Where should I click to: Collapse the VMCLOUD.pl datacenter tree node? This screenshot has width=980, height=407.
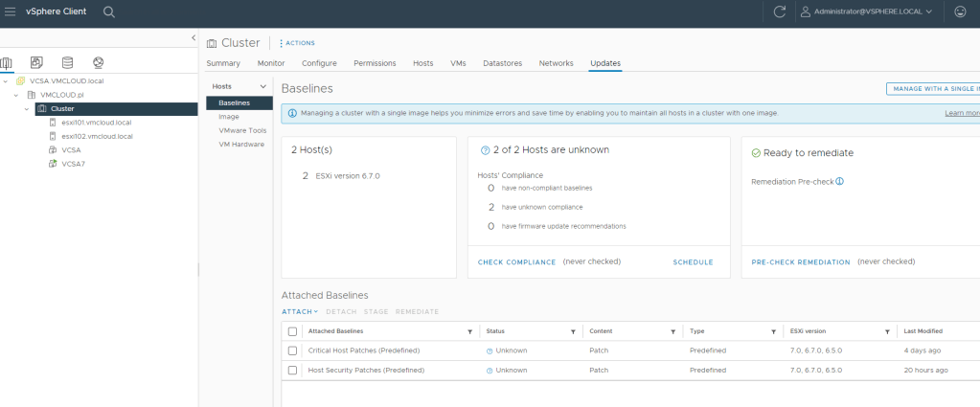point(17,95)
